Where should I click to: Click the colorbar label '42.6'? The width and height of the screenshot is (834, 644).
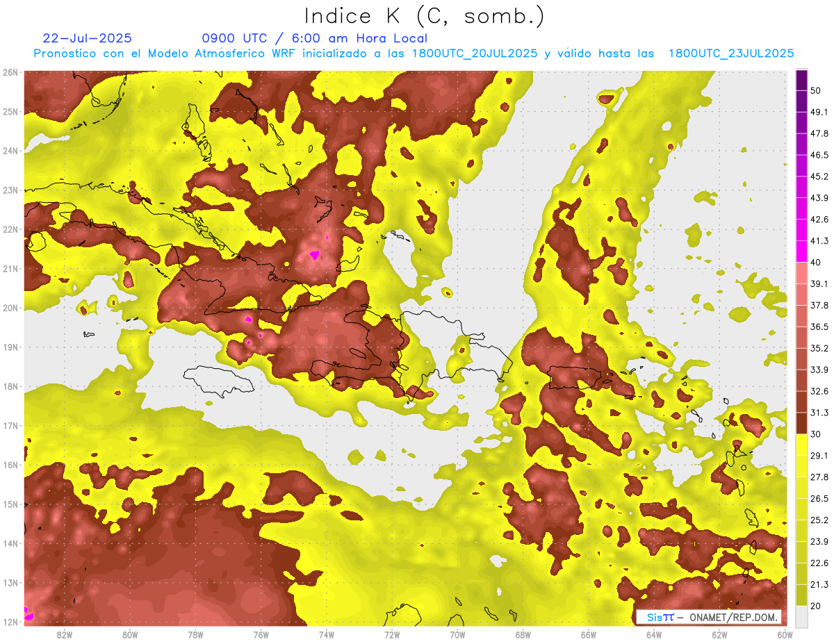pyautogui.click(x=819, y=219)
